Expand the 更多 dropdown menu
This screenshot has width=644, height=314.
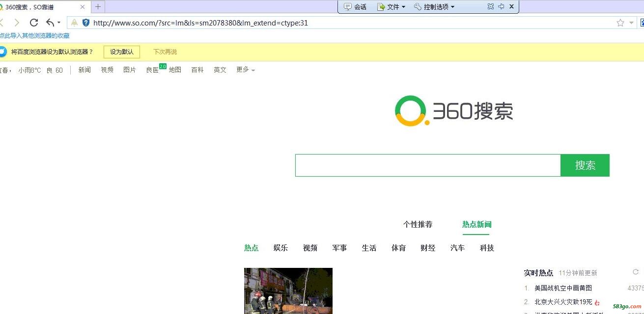(x=246, y=70)
